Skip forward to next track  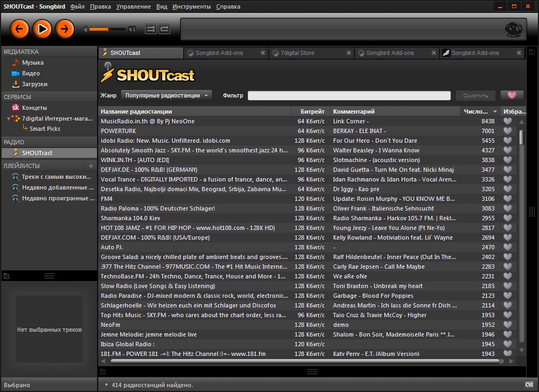coord(65,29)
